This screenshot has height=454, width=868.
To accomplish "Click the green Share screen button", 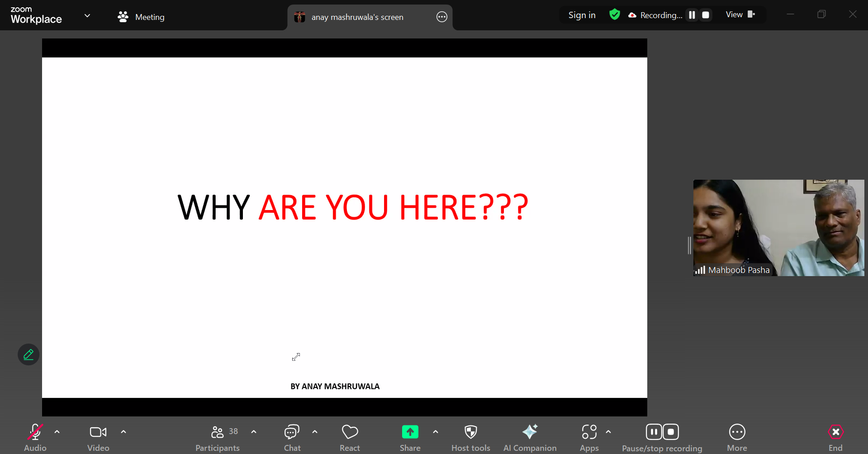I will (410, 437).
